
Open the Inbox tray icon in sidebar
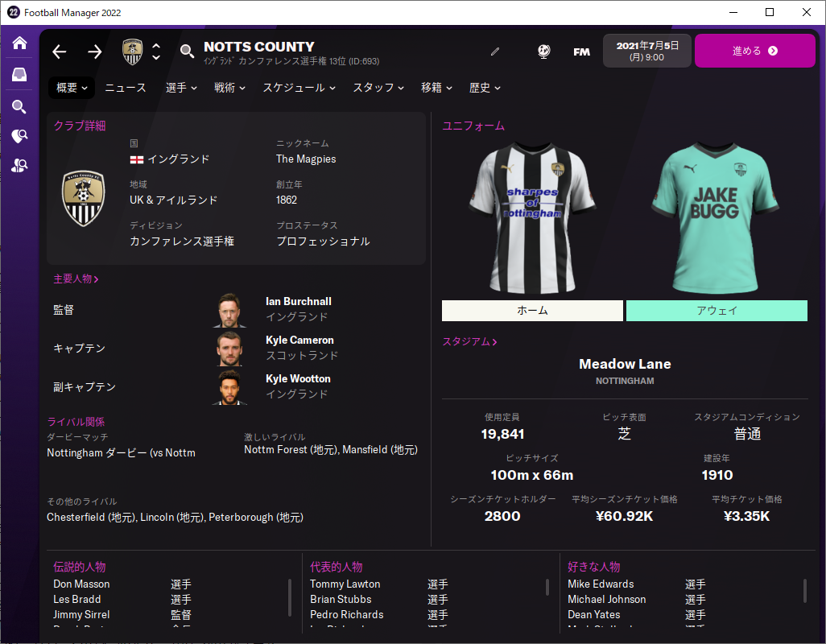(19, 75)
